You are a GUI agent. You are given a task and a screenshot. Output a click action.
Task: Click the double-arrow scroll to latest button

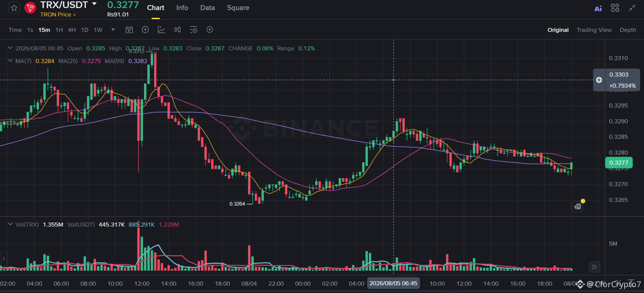click(594, 267)
